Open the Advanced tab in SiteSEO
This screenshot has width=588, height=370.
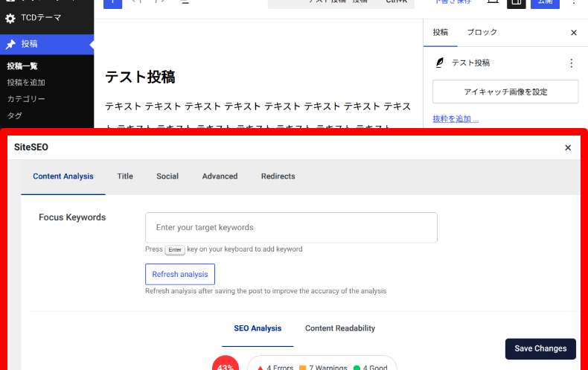tap(220, 176)
